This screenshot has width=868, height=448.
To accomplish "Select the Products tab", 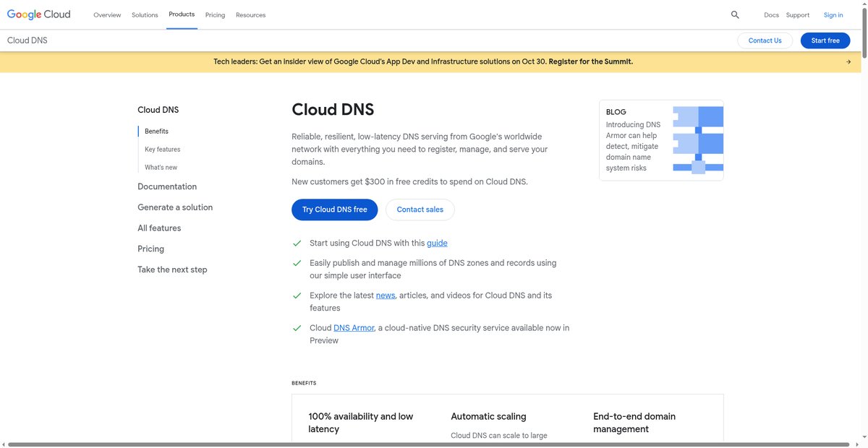I will [x=182, y=14].
